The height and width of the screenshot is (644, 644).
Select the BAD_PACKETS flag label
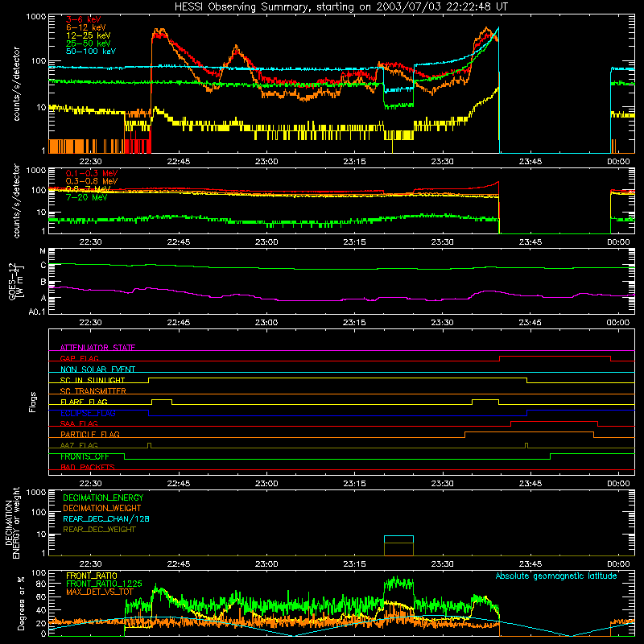click(88, 467)
